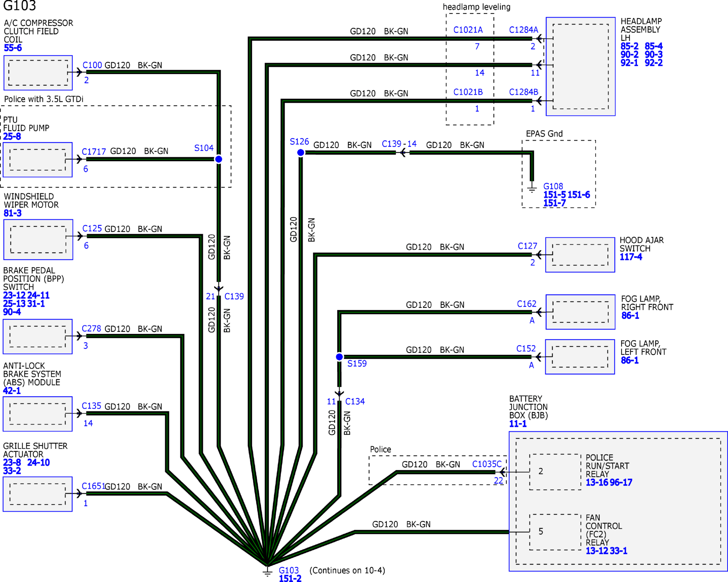Click the C1717 connector label
Image resolution: width=728 pixels, height=582 pixels.
pyautogui.click(x=94, y=151)
